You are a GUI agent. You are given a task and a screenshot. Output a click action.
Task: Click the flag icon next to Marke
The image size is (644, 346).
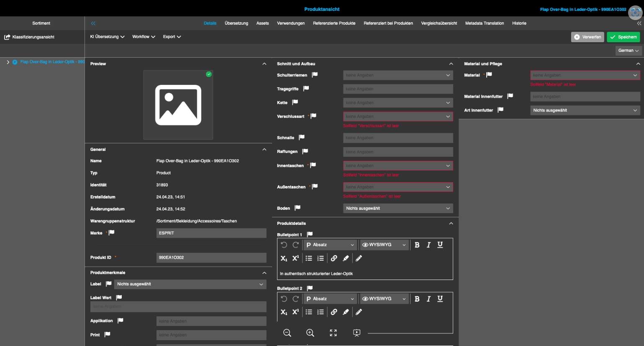[112, 233]
